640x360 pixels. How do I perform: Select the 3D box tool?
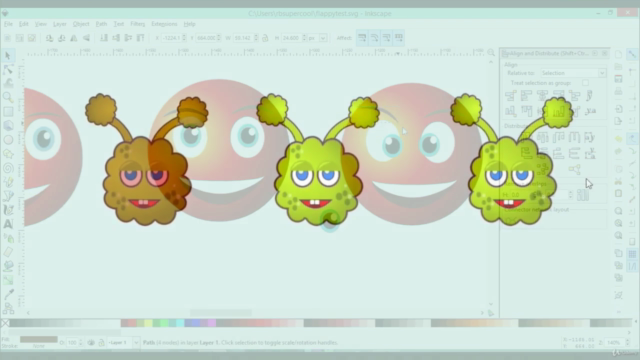[8, 125]
